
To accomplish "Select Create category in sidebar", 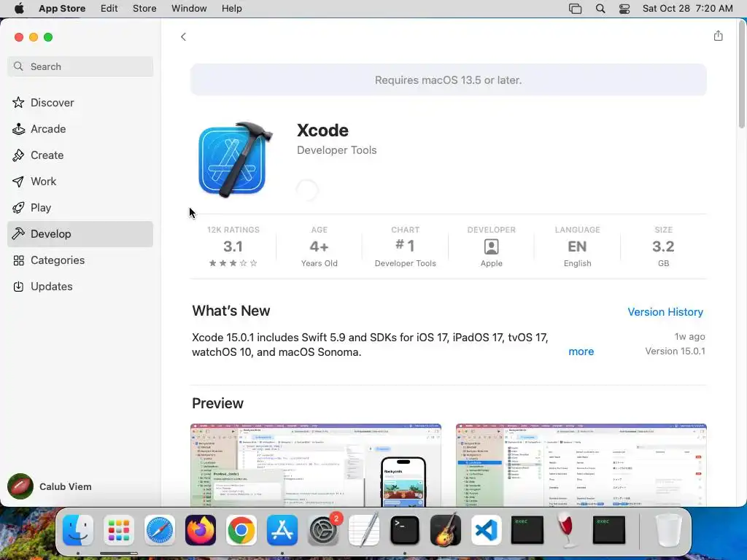I will pos(80,155).
